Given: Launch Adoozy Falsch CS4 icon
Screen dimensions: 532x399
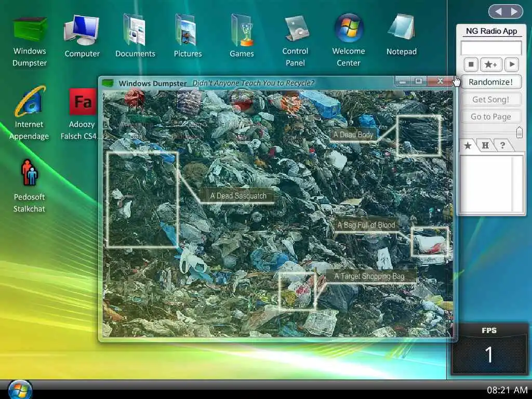Looking at the screenshot, I should 82,114.
